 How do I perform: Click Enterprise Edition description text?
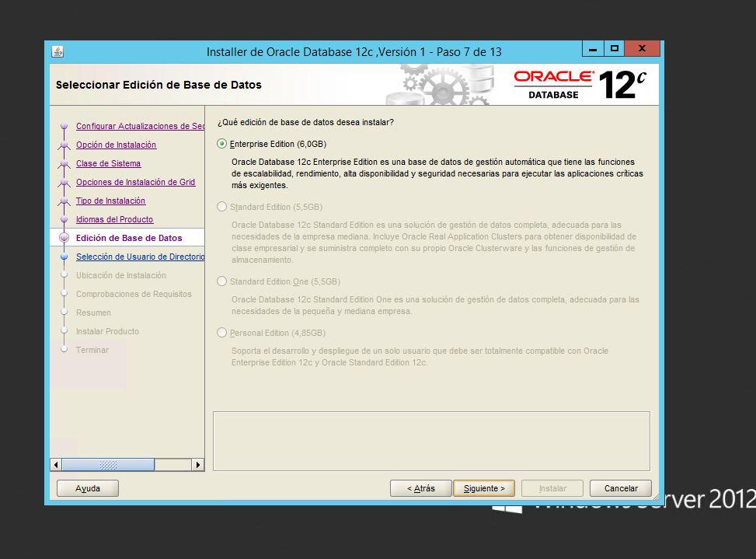(437, 173)
